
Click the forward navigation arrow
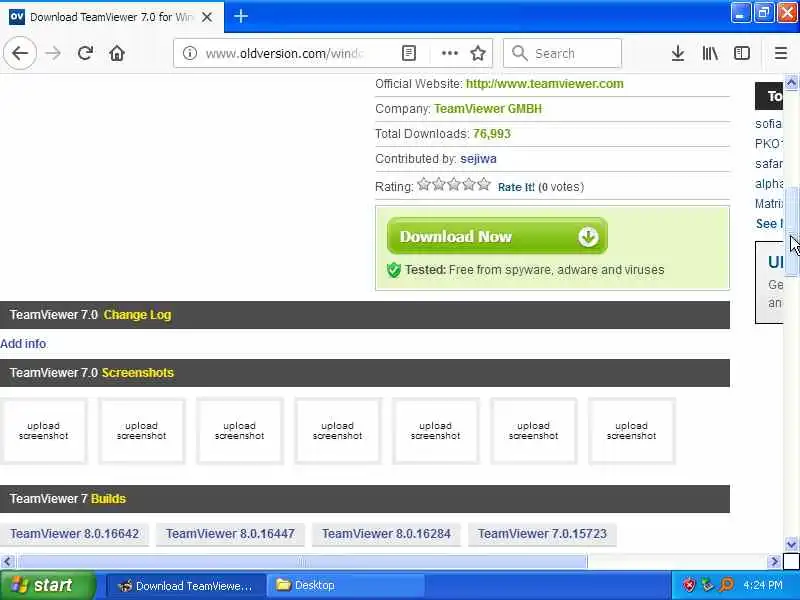tap(53, 53)
